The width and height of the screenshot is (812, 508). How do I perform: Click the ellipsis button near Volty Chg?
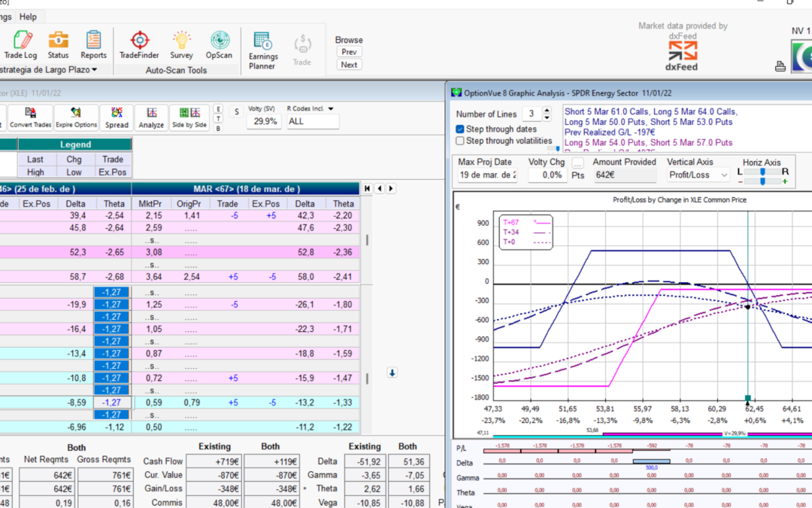tap(577, 163)
